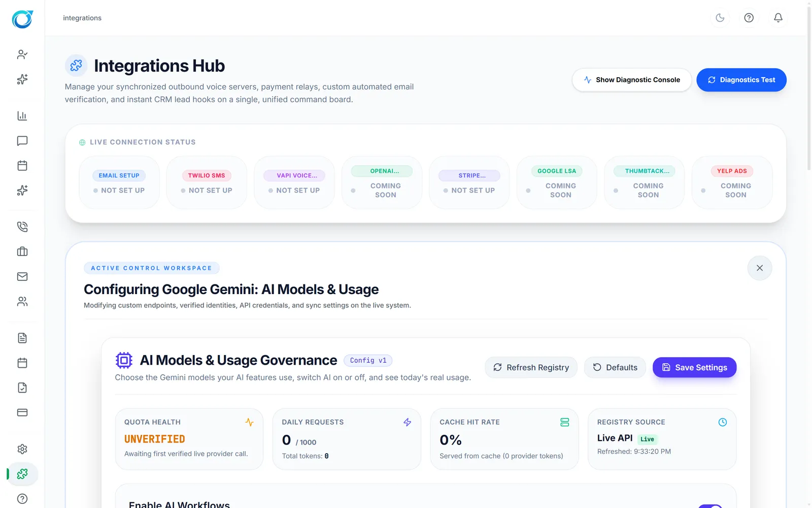Image resolution: width=812 pixels, height=508 pixels.
Task: Open the OpenAI connection card
Action: tap(382, 183)
